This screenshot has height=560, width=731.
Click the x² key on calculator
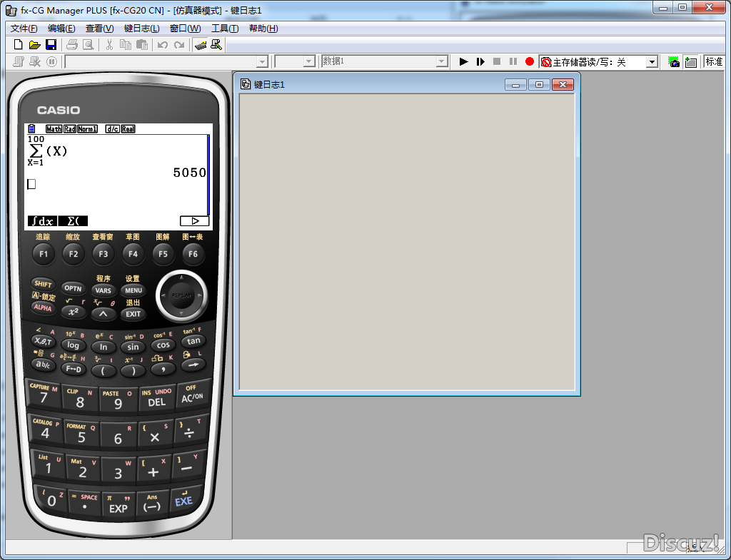tap(74, 312)
